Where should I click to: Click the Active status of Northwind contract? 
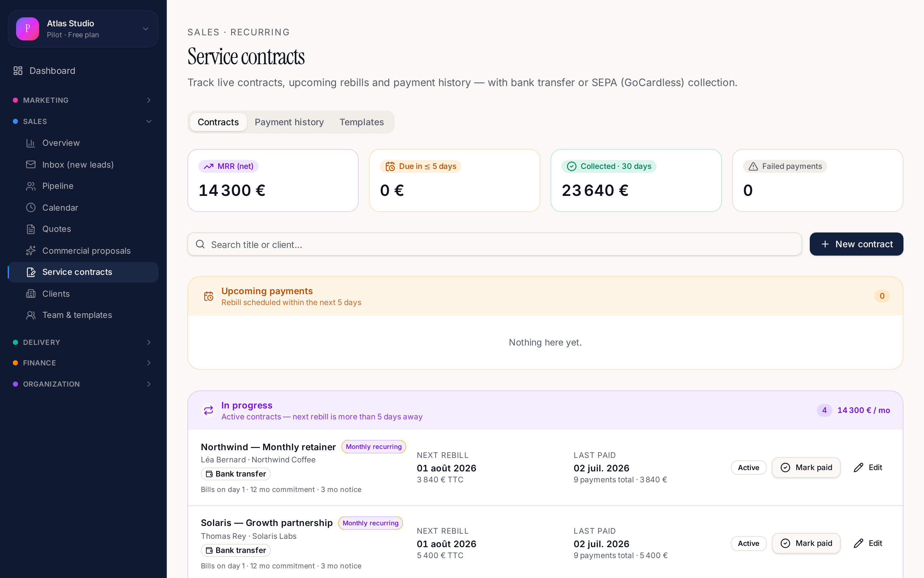point(749,468)
